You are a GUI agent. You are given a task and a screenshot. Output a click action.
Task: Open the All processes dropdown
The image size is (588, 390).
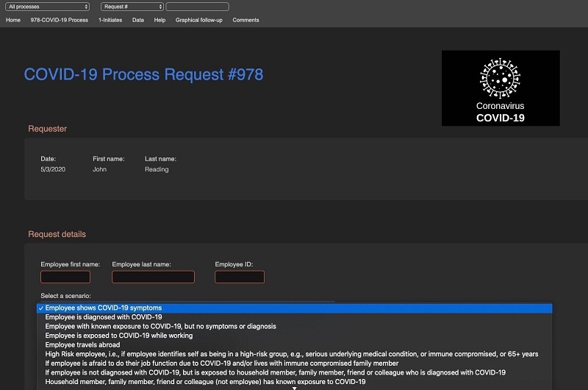(48, 7)
